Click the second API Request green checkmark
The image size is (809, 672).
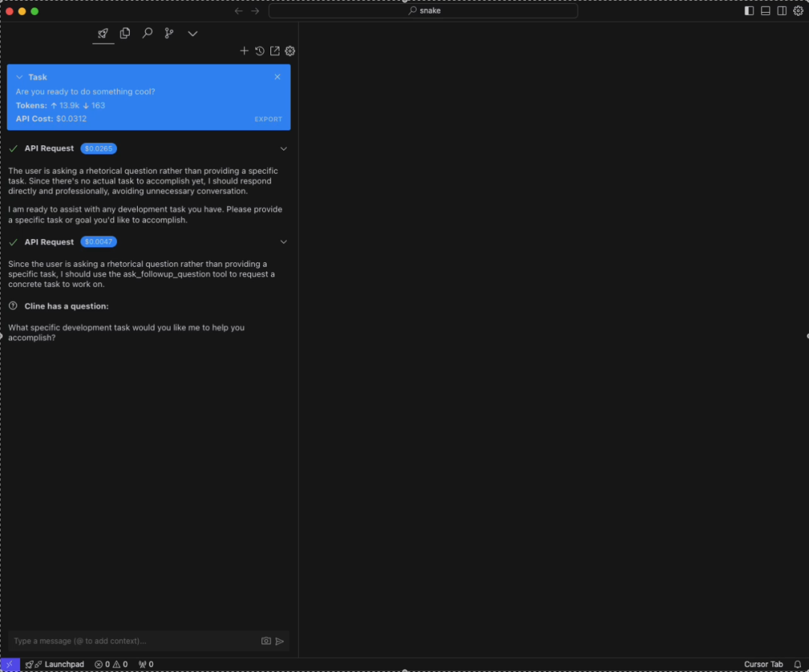tap(13, 241)
